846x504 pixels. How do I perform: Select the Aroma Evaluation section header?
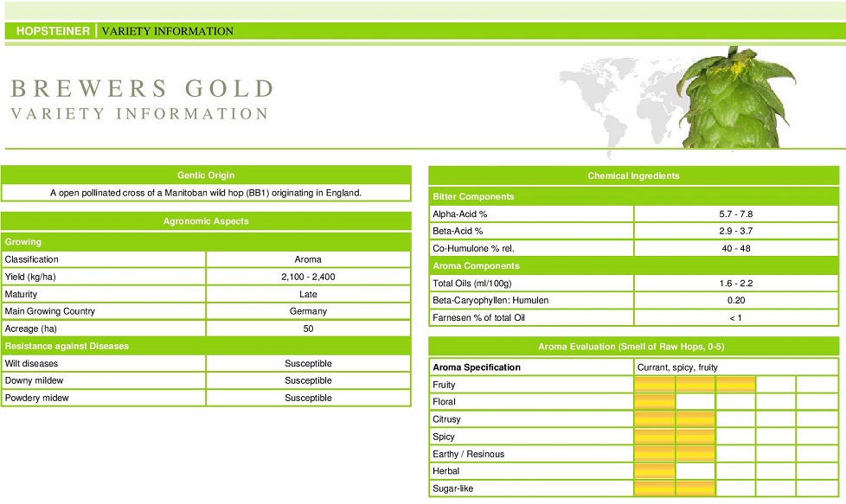(633, 347)
